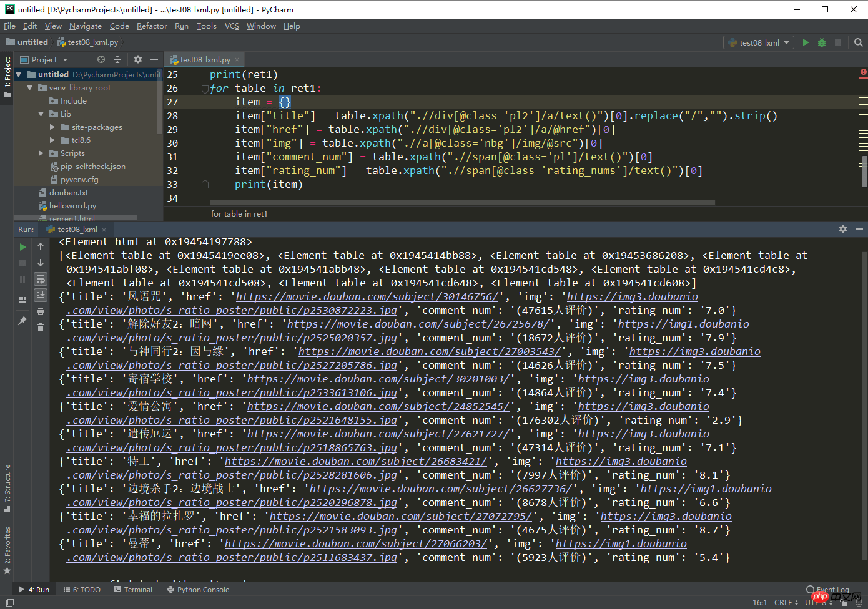
Task: Open douban link subject/24852545
Action: point(378,406)
